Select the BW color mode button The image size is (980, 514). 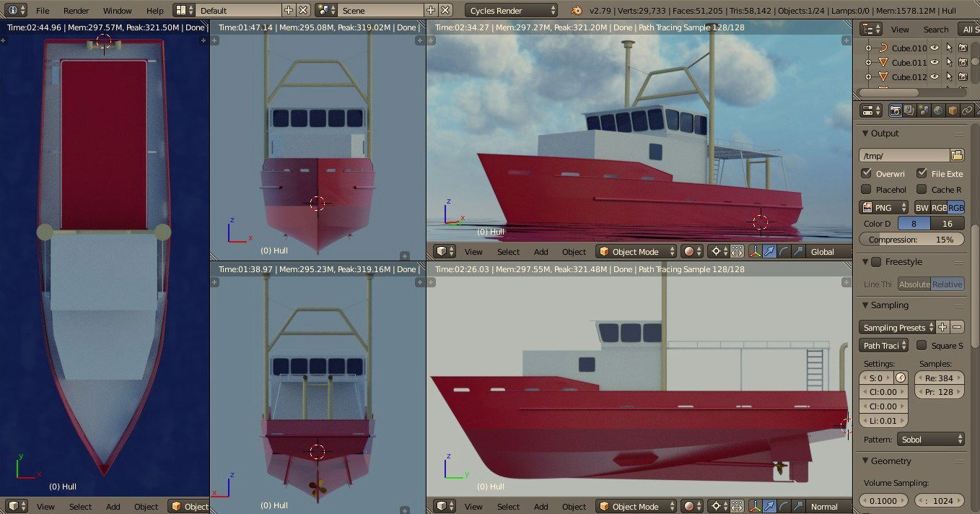click(922, 207)
